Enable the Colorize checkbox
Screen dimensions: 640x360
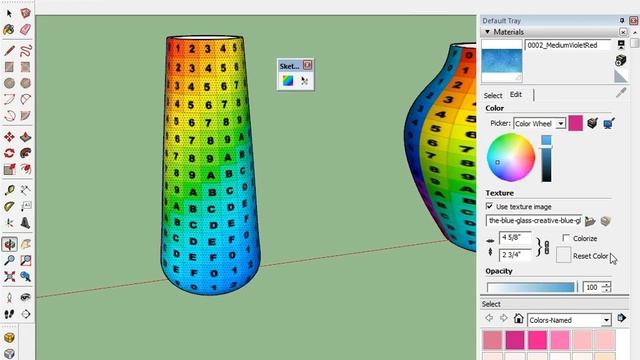pyautogui.click(x=566, y=238)
